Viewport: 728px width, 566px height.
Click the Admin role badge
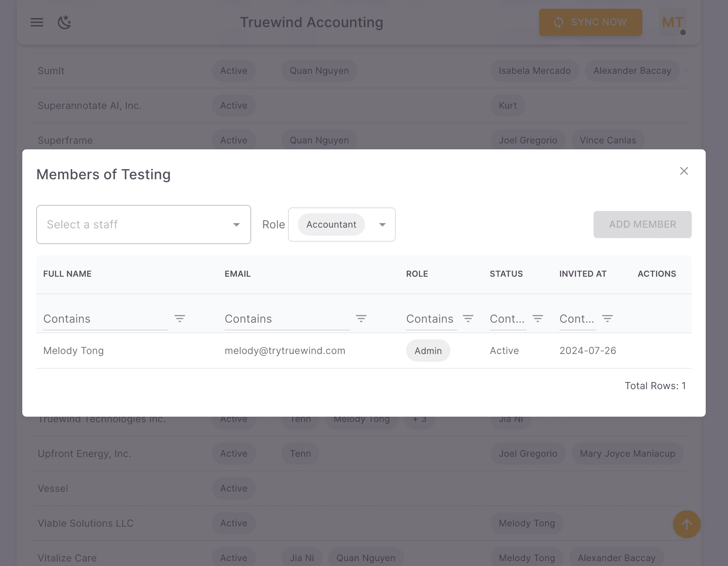(428, 351)
